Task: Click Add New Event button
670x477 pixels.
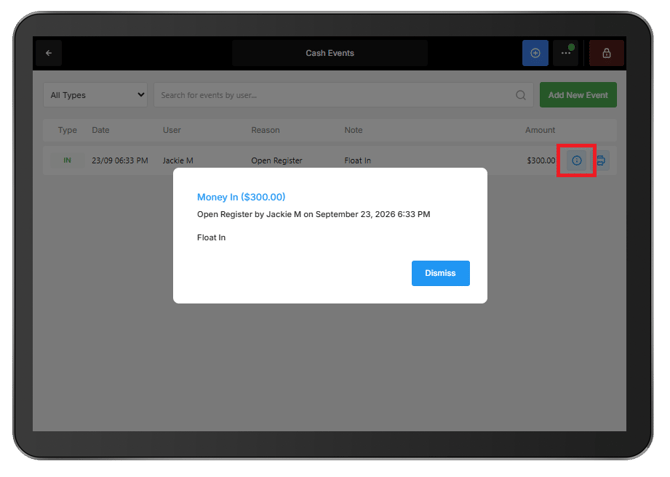Action: point(578,95)
